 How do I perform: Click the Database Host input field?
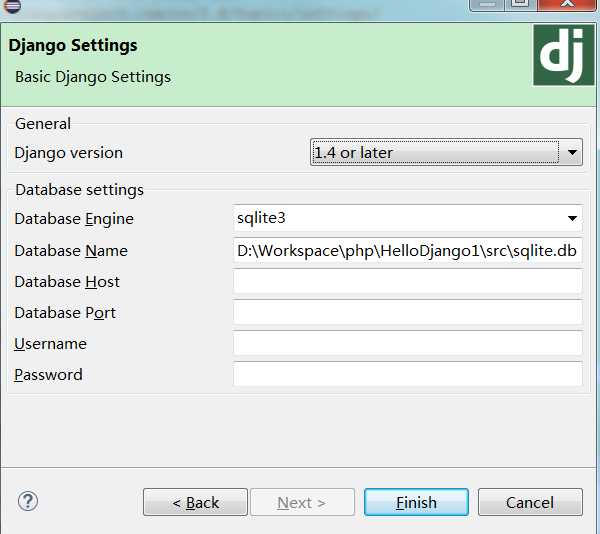pyautogui.click(x=408, y=282)
